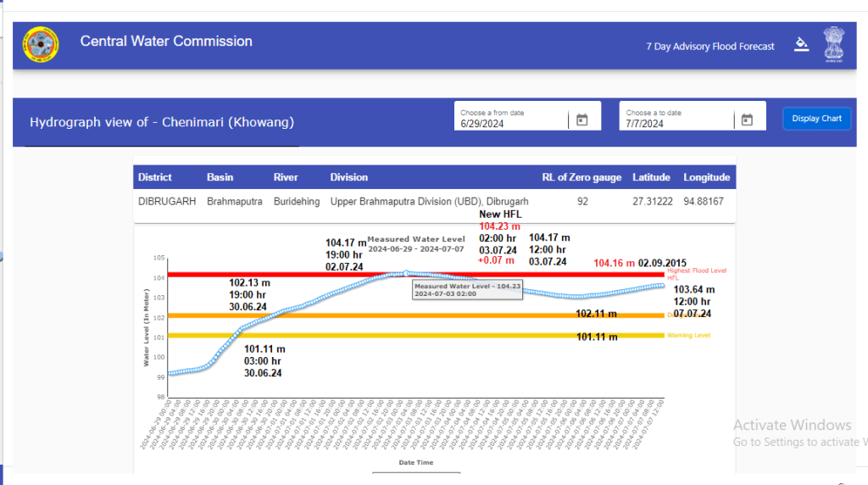
Task: Click the to date field showing 7/7/2024
Action: [678, 123]
